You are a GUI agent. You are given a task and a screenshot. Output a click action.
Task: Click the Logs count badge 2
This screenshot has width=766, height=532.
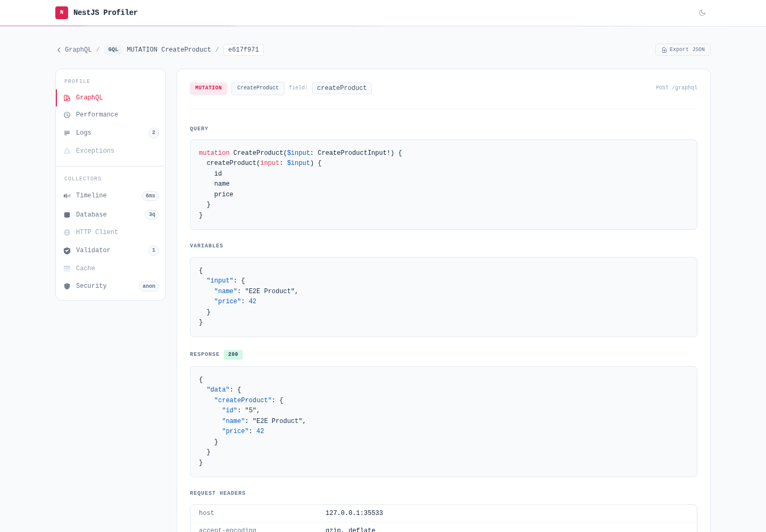pyautogui.click(x=154, y=133)
